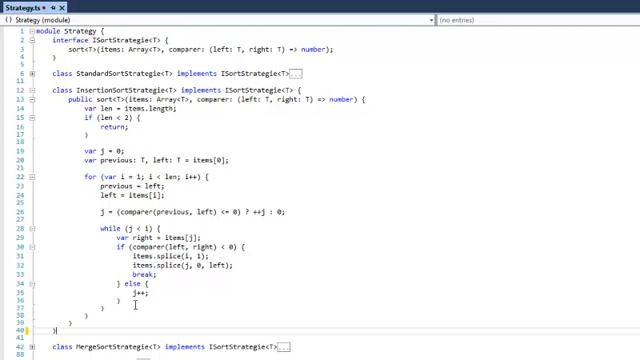Open the (no entries) members dropdown

point(538,20)
